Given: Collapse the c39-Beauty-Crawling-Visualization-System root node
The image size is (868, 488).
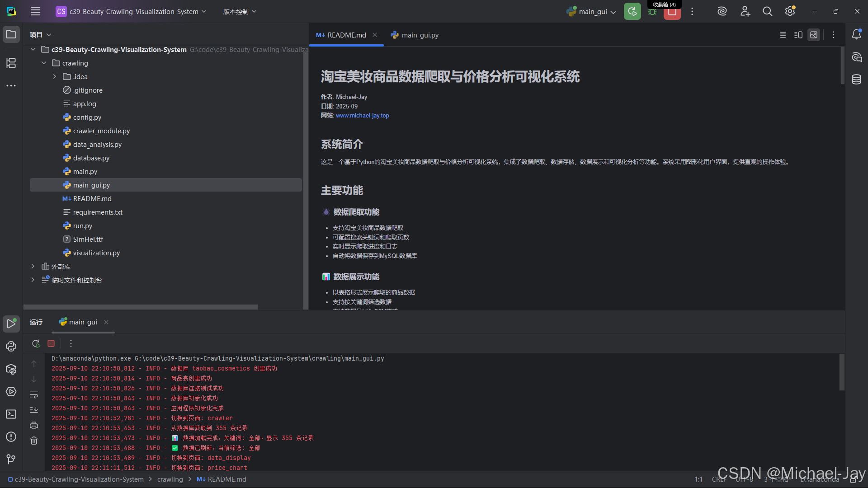Looking at the screenshot, I should (33, 49).
